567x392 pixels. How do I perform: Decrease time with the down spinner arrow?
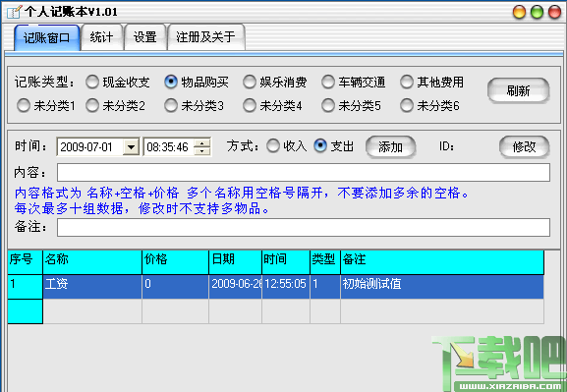[x=201, y=151]
